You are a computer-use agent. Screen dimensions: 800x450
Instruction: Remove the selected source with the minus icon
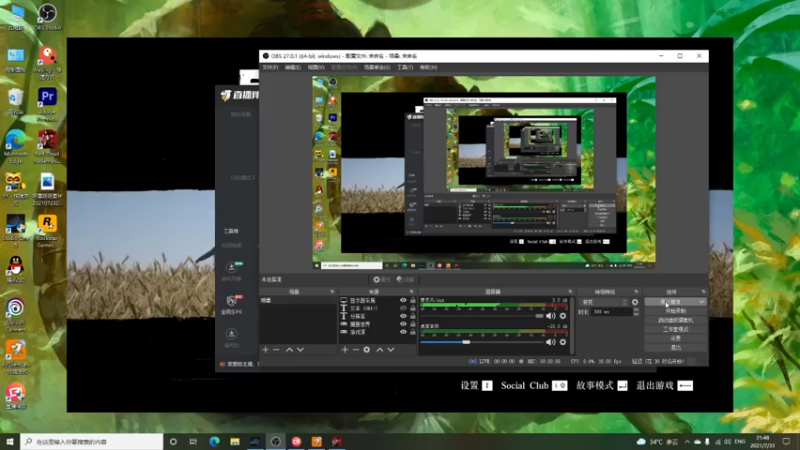click(356, 349)
